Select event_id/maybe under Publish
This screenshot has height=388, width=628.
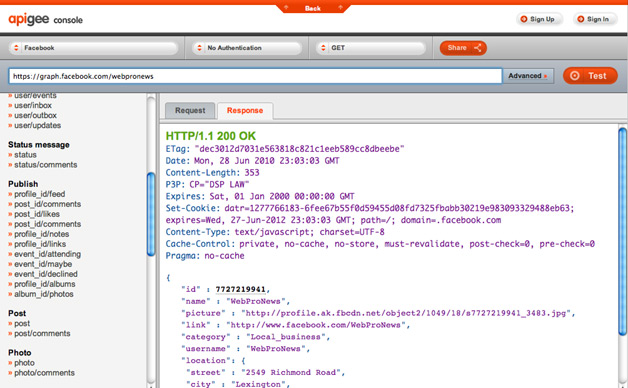[43, 264]
